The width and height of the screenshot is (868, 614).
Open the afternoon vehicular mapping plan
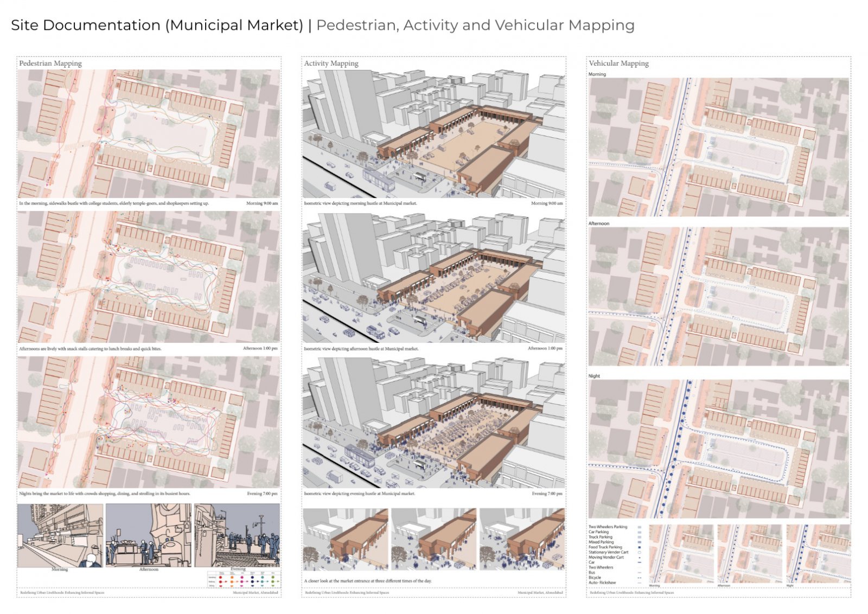719,296
